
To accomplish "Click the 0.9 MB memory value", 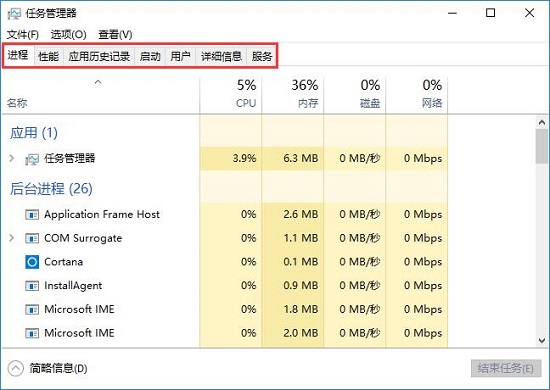I will point(301,286).
